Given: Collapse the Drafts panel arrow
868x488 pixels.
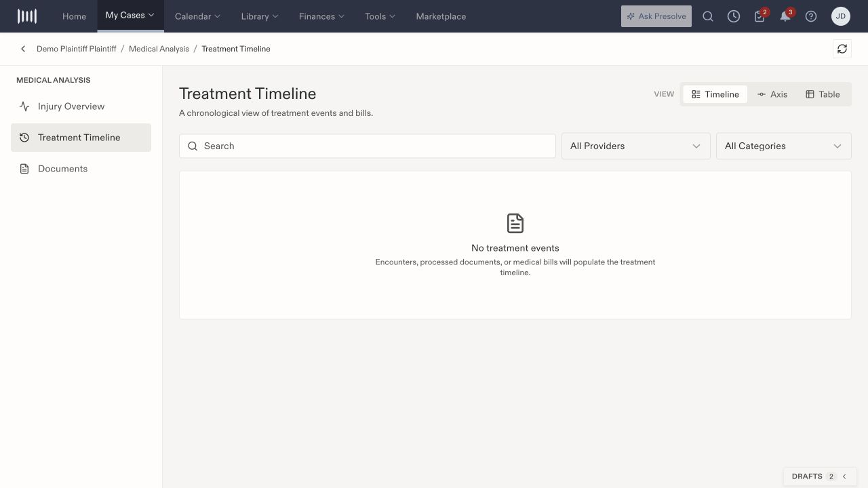Looking at the screenshot, I should tap(844, 476).
